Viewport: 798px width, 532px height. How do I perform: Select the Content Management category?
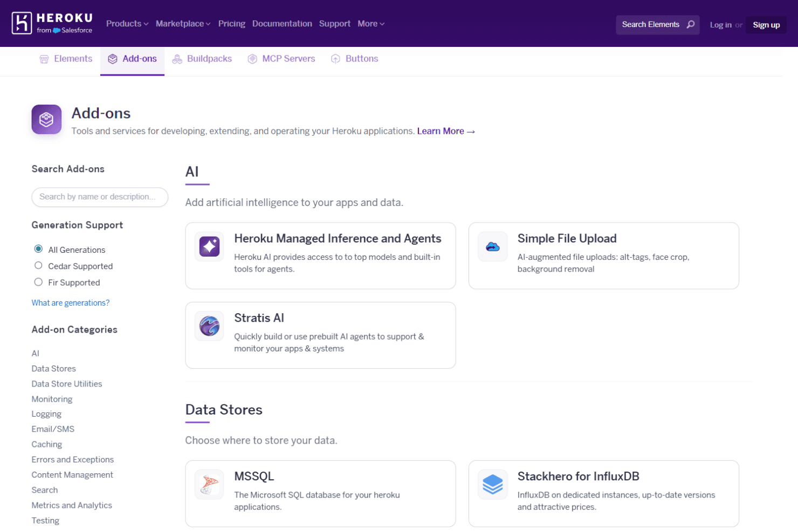click(72, 475)
